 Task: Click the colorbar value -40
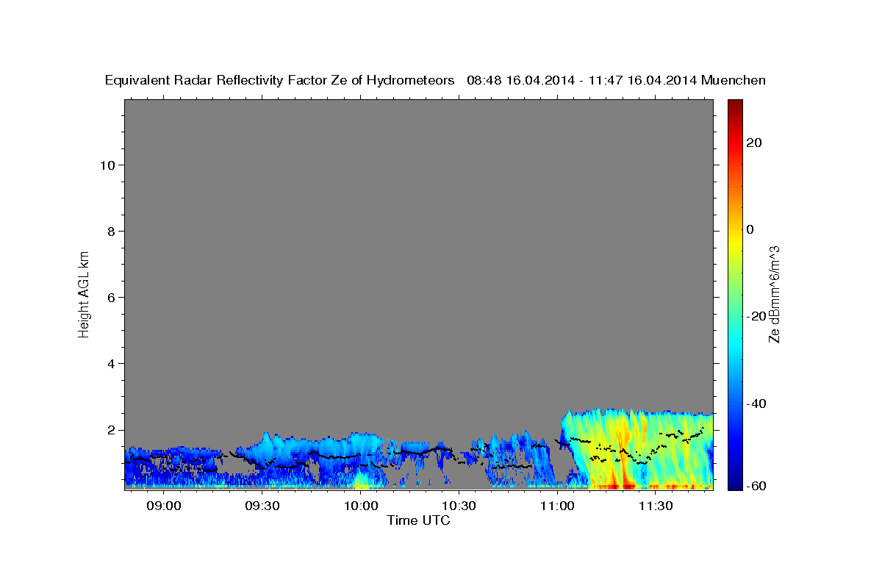[x=756, y=404]
